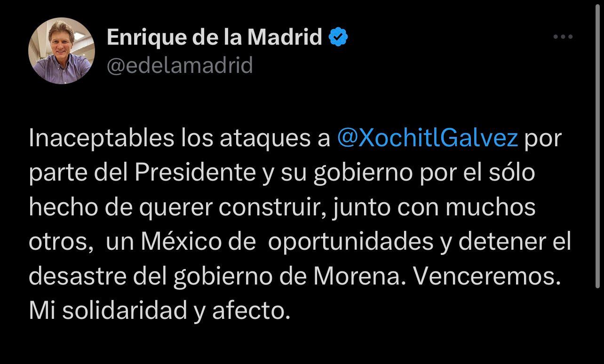Select the word Venceremos in the tweet
The image size is (604, 364).
pyautogui.click(x=485, y=277)
